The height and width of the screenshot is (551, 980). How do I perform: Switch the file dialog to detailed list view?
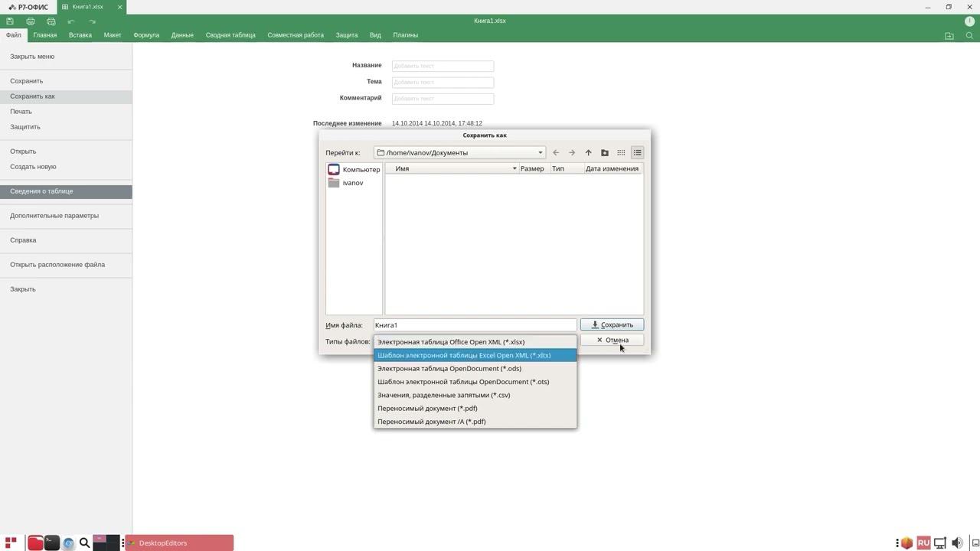(637, 152)
